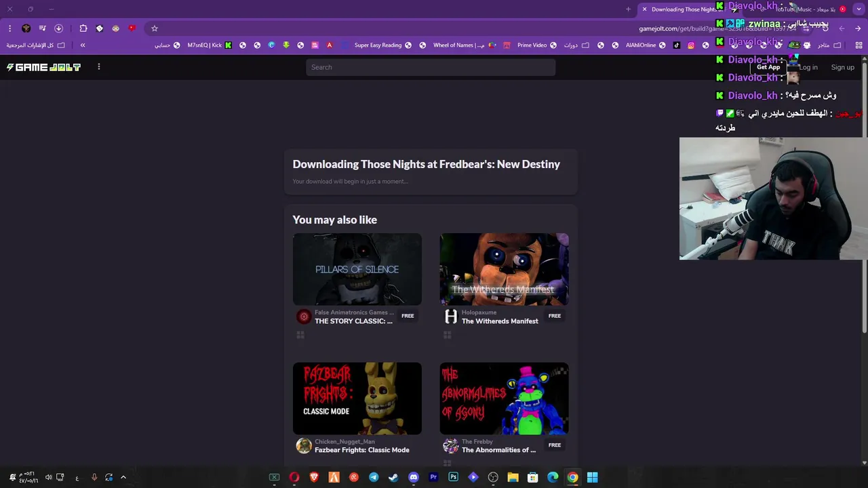868x488 pixels.
Task: Click the browser forward arrow
Action: coord(842,28)
